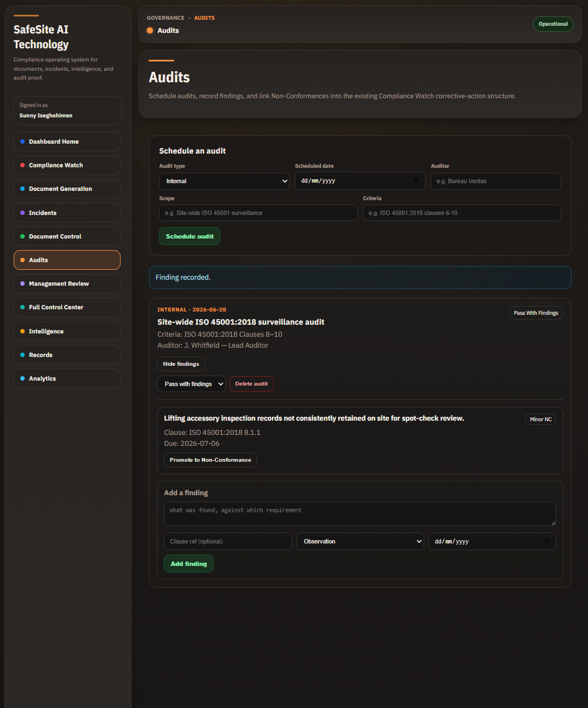Viewport: 588px width, 708px height.
Task: Open Management Review page
Action: [x=67, y=284]
